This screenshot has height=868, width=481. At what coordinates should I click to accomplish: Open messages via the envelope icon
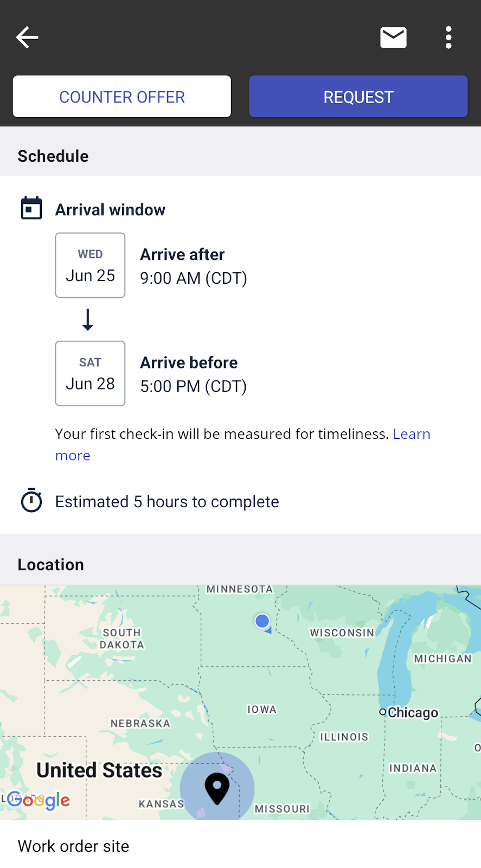(393, 37)
